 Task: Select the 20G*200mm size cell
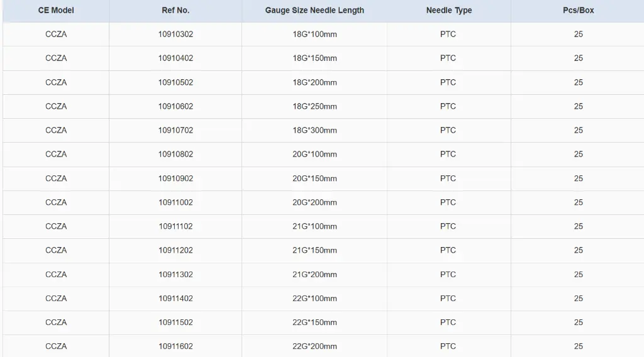coord(314,202)
